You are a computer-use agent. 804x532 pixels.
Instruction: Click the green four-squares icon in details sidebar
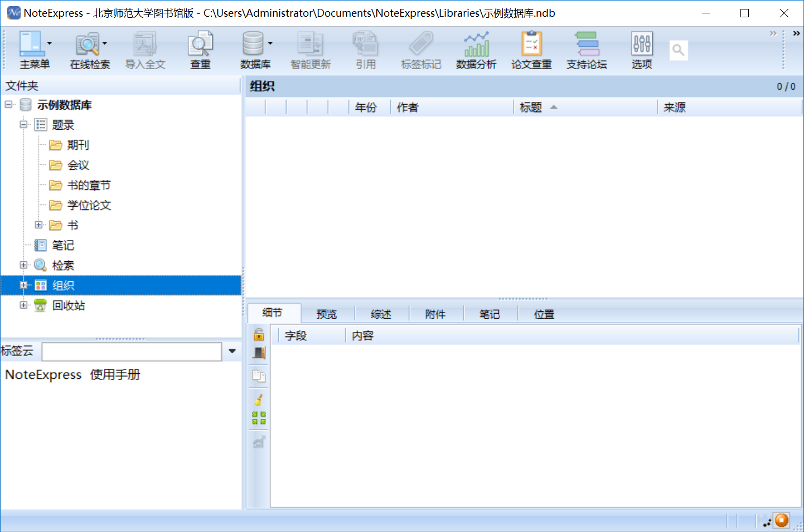(x=259, y=418)
